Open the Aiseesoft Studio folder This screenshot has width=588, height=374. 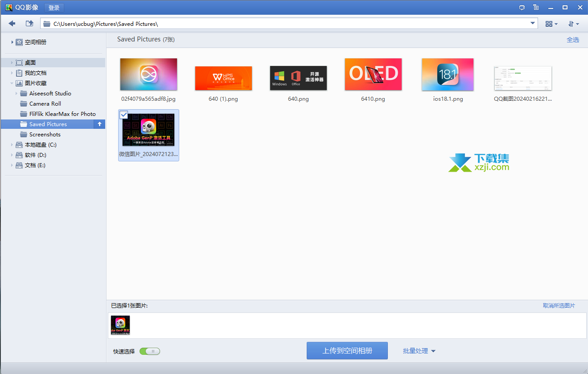[50, 94]
